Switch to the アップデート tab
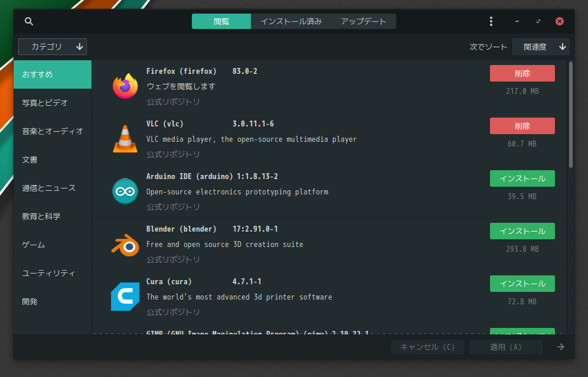This screenshot has height=377, width=588. 364,21
